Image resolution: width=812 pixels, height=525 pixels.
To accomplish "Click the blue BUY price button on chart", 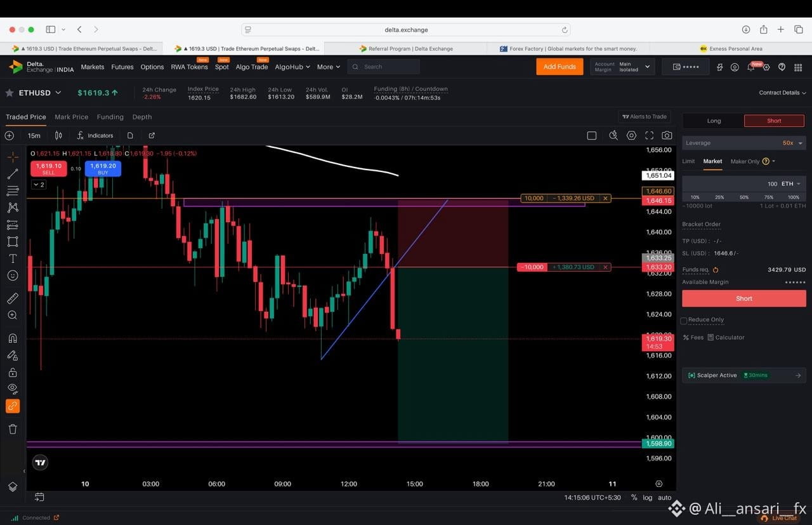I will [x=103, y=168].
